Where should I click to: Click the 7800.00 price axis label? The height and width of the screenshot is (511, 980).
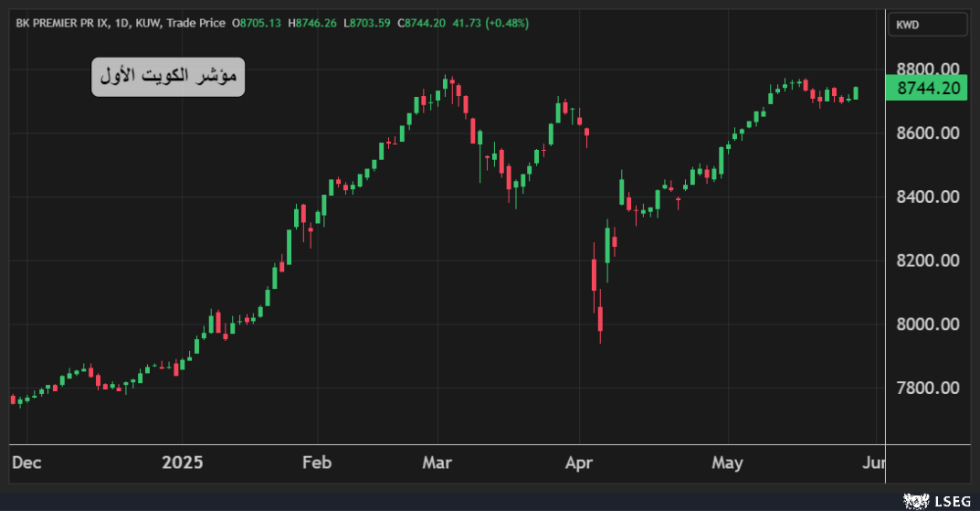(927, 389)
